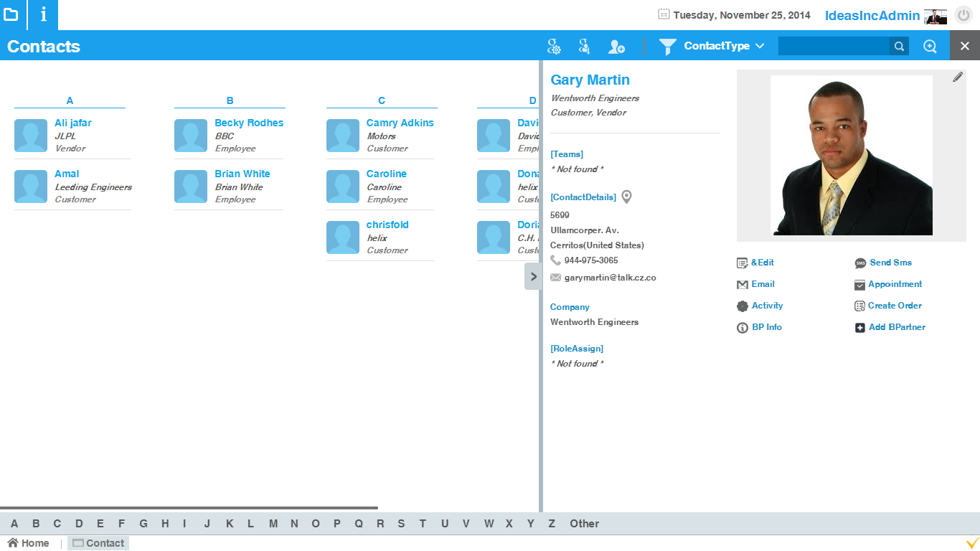
Task: Go to the Home tab
Action: point(29,543)
